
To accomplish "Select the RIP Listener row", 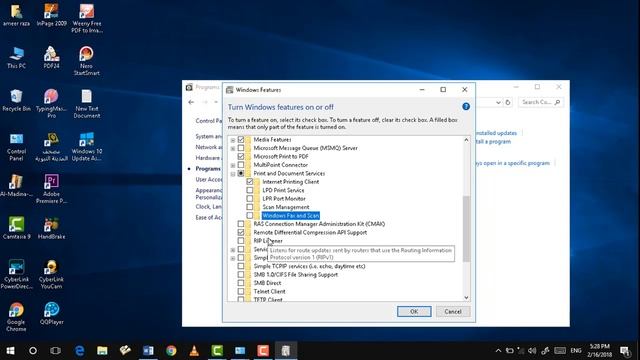I will [268, 241].
